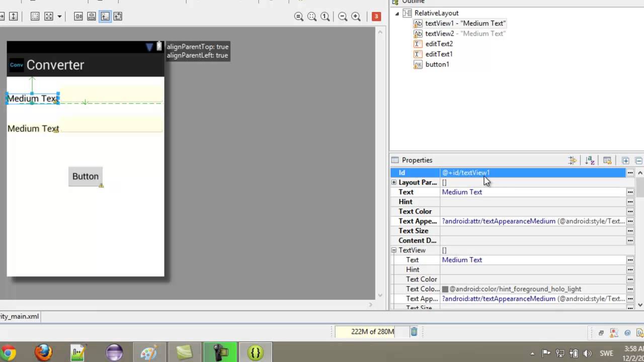
Task: Open margins dropdown arrow in toolbar
Action: click(x=59, y=17)
